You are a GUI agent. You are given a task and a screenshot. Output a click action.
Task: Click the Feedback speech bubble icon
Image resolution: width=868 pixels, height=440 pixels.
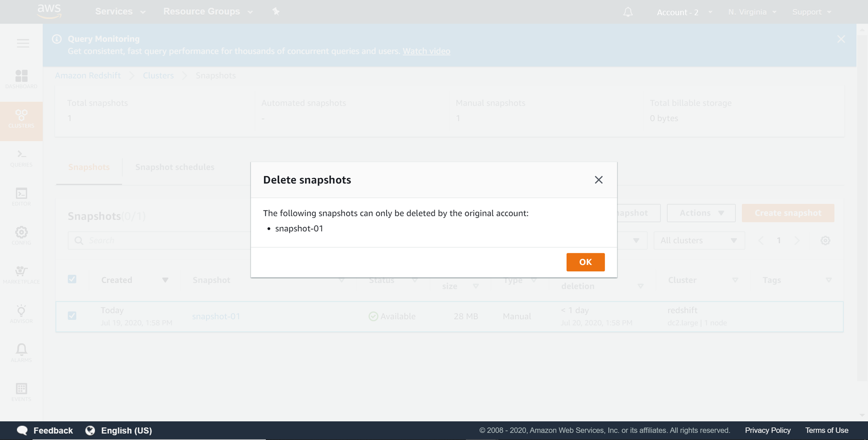coord(22,430)
